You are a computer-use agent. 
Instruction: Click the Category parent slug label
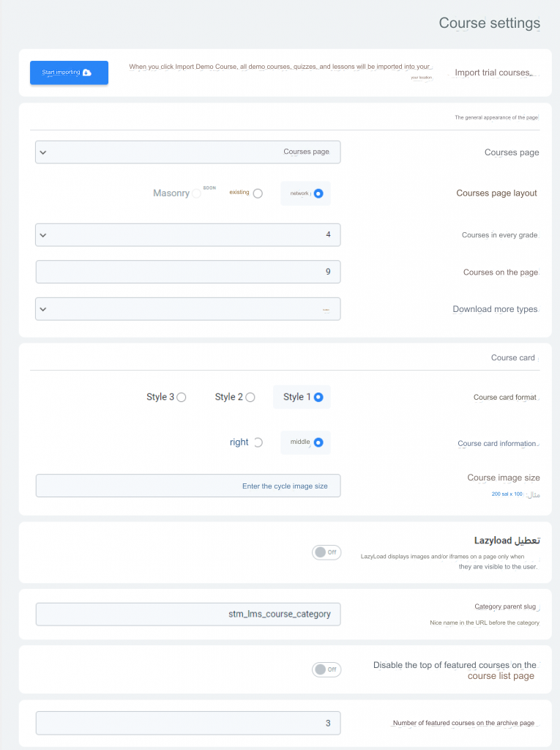click(x=505, y=606)
